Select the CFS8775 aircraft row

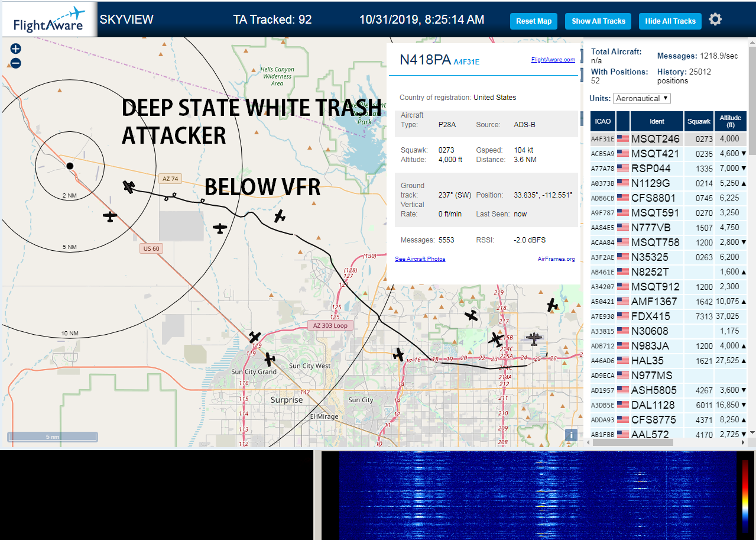(x=669, y=420)
